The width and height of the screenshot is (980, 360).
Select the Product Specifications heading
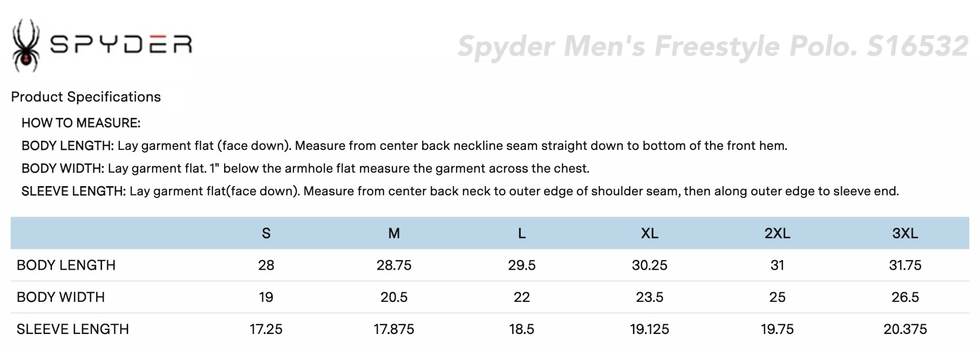pos(86,97)
